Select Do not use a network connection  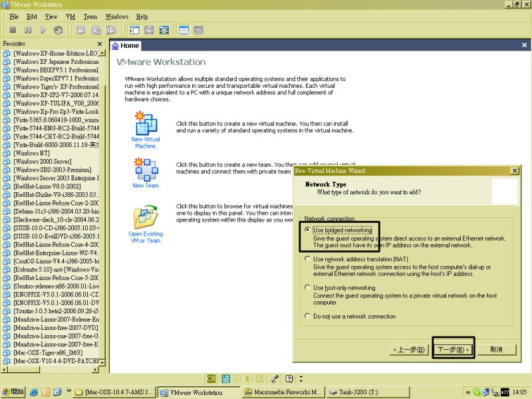coord(307,316)
